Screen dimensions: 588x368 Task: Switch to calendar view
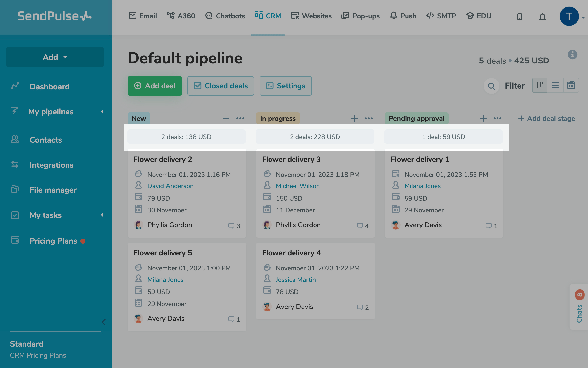(571, 85)
